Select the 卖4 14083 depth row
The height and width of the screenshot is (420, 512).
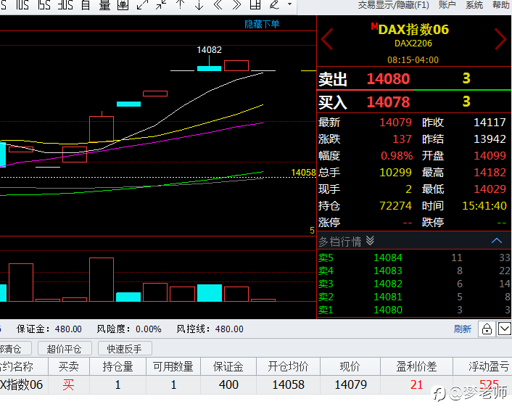[x=414, y=271]
